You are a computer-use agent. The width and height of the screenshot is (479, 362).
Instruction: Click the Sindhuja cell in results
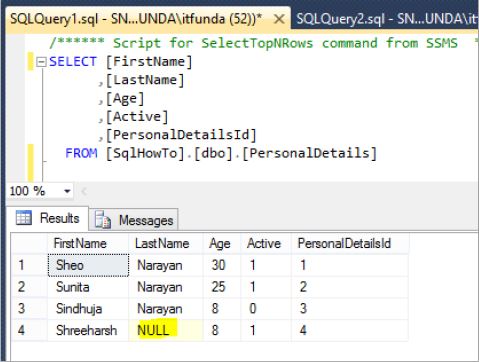tap(88, 309)
